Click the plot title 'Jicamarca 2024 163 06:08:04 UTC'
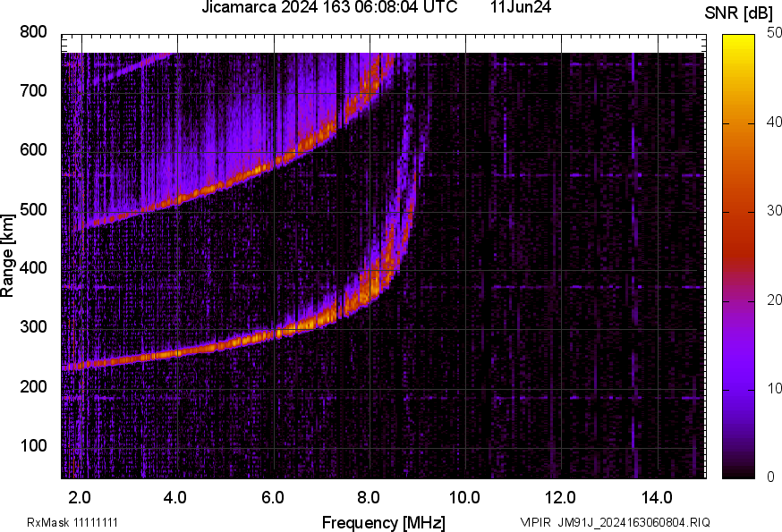 329,7
